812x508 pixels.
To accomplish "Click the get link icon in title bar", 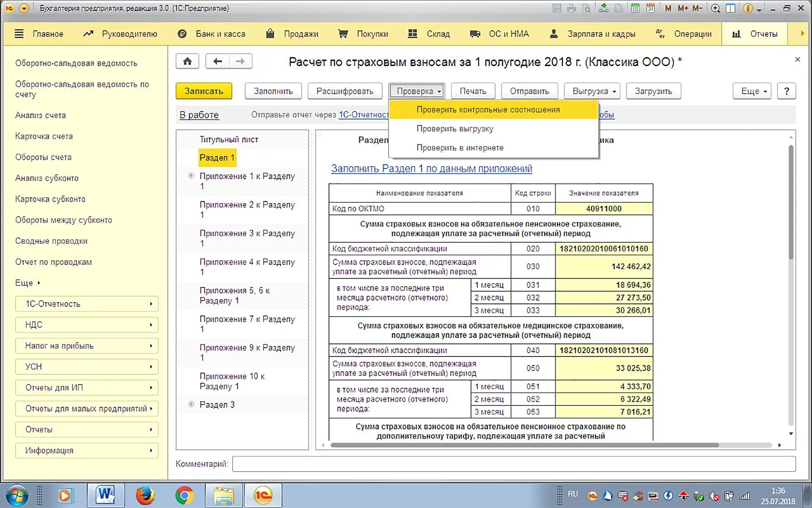I will coord(604,9).
